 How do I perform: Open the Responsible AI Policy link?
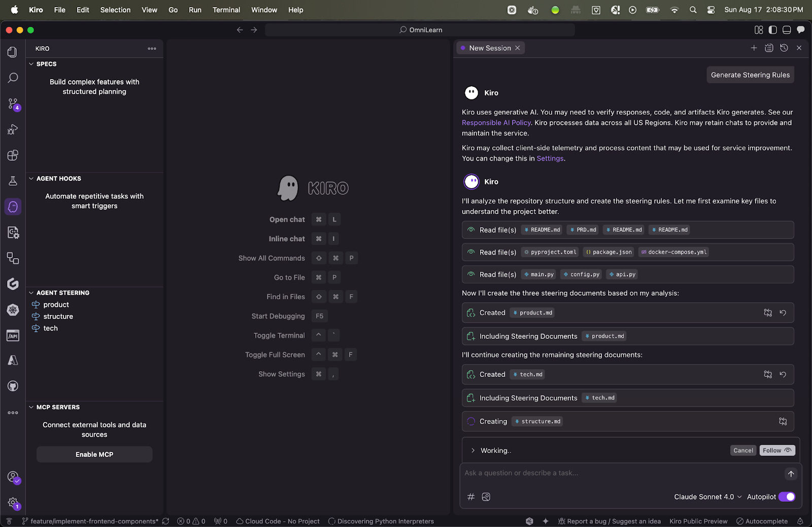(496, 123)
